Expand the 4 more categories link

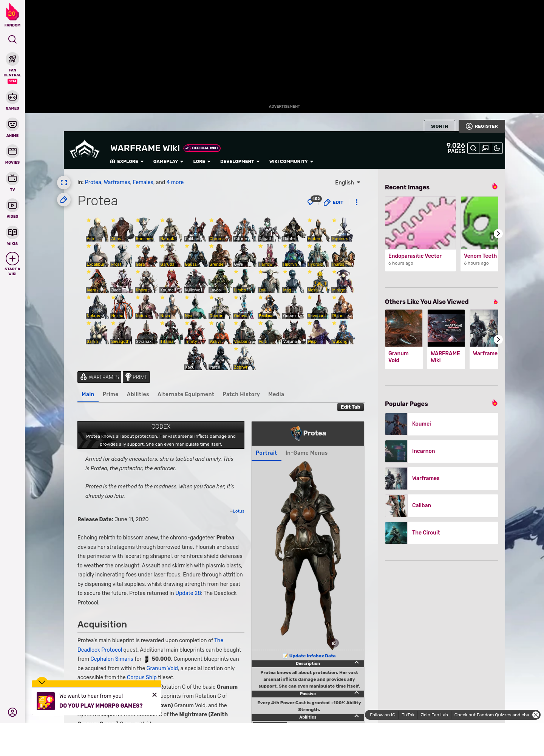(175, 182)
